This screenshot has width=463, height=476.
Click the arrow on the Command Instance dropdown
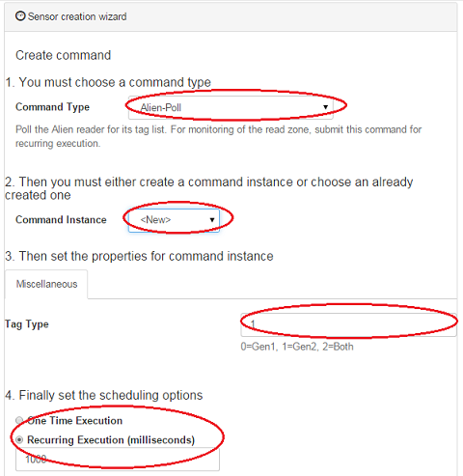click(x=212, y=220)
